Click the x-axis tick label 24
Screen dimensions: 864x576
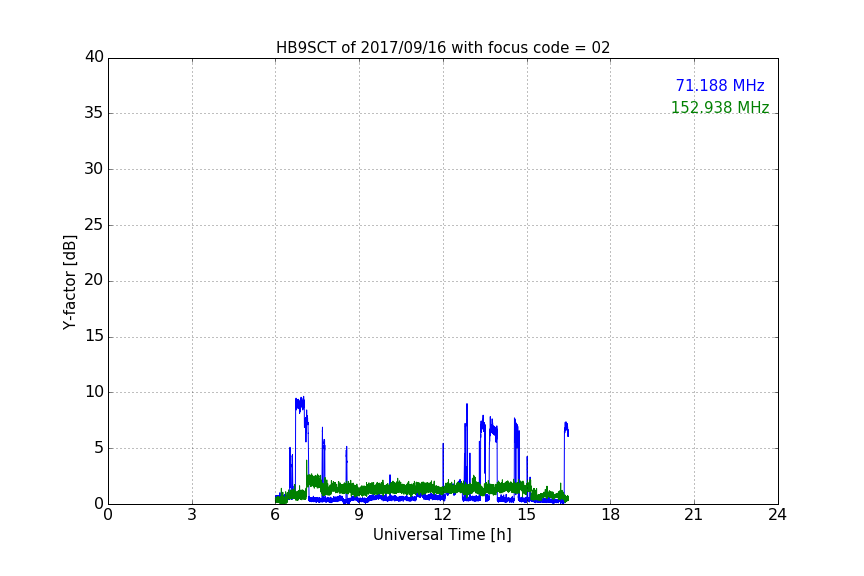pos(777,515)
